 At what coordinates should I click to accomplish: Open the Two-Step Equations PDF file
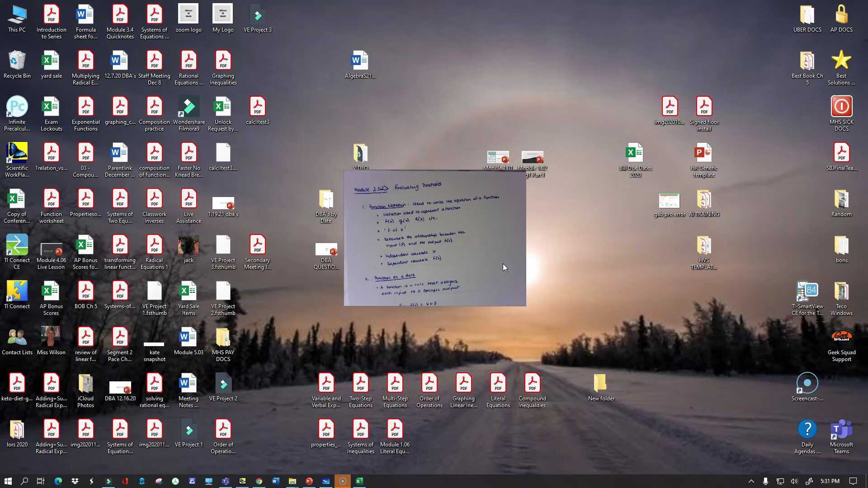360,384
